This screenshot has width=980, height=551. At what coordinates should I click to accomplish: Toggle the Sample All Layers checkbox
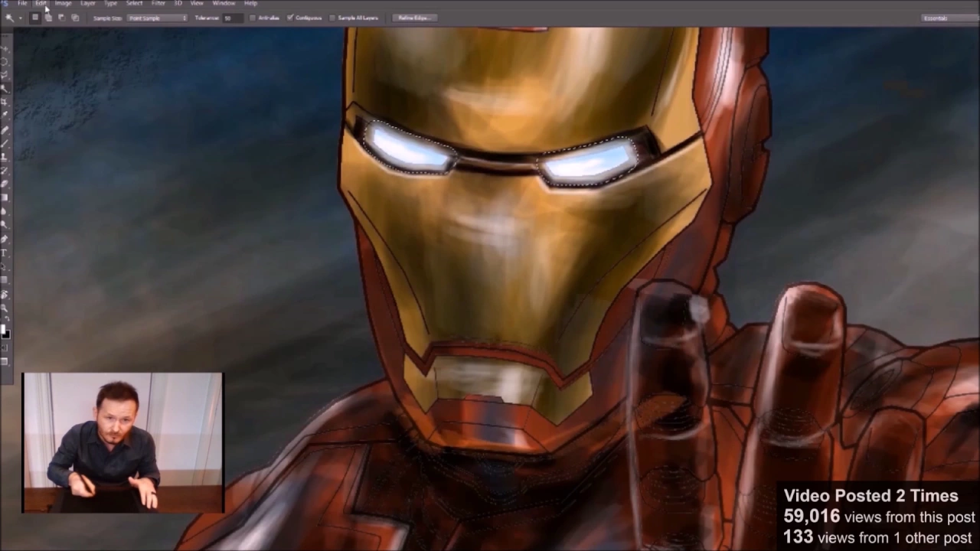(x=332, y=18)
